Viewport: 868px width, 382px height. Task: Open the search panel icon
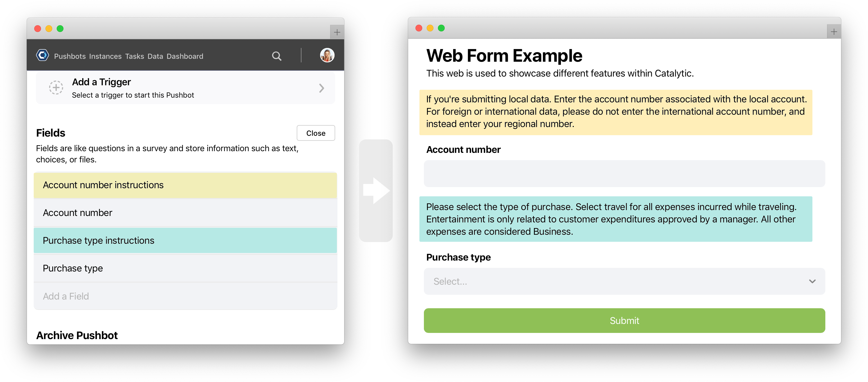(277, 55)
